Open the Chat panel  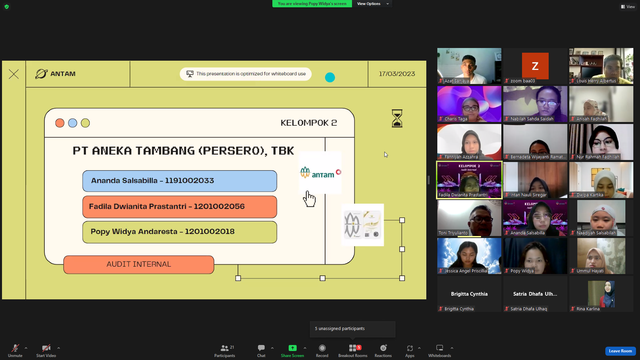coord(261,350)
